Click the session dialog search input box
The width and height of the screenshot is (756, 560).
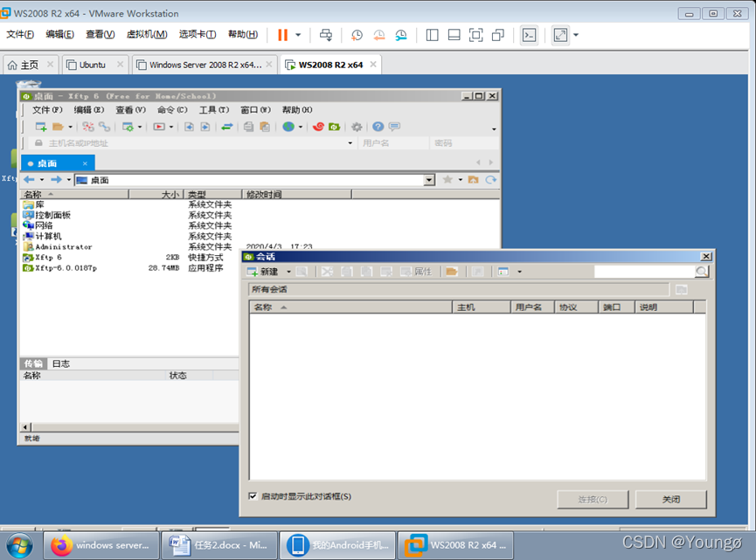[x=644, y=272]
